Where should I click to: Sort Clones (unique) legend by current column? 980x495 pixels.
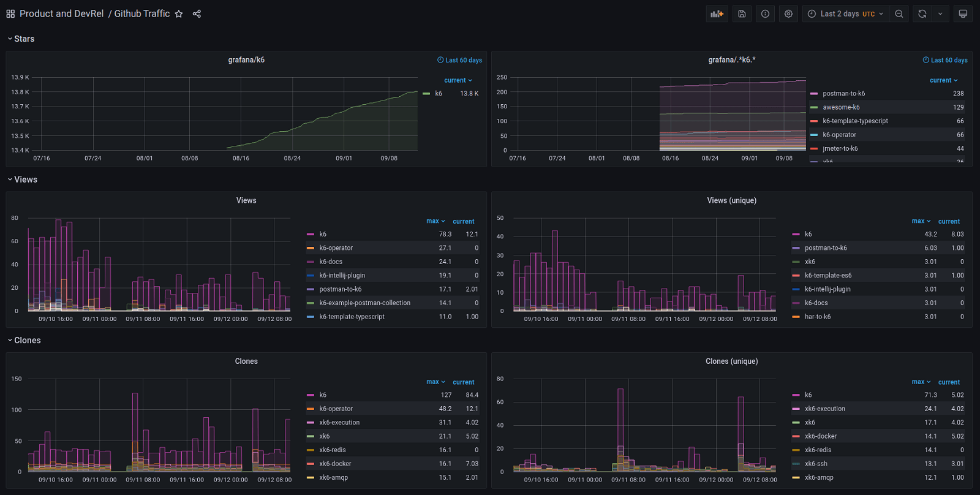pos(949,382)
